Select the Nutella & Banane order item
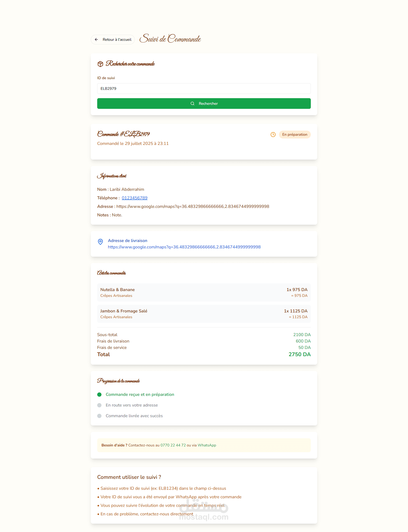The height and width of the screenshot is (532, 408). 204,293
